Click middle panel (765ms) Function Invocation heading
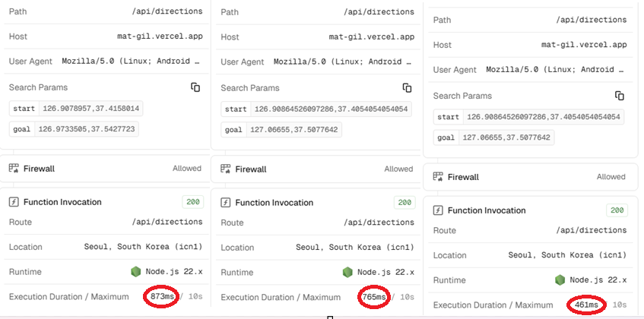This screenshot has height=319, width=644. tap(274, 202)
